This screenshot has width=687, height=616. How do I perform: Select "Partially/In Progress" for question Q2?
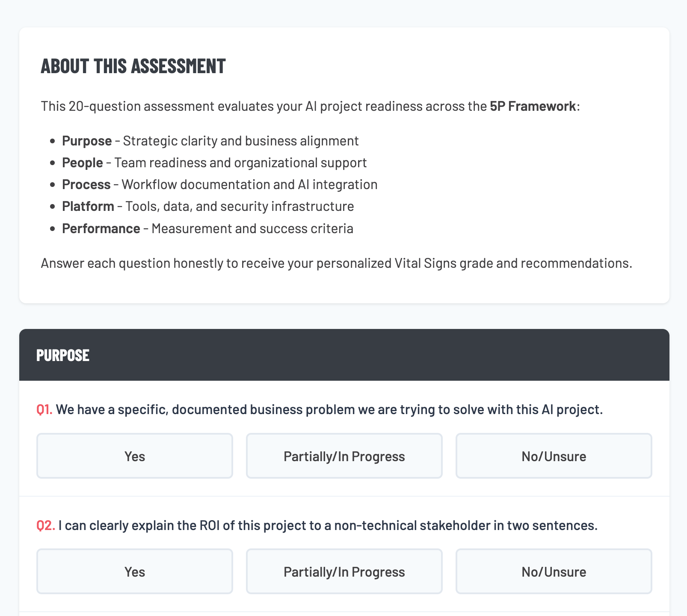tap(344, 572)
